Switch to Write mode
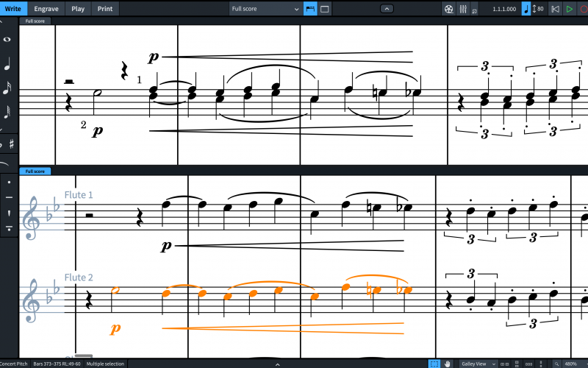 tap(13, 9)
